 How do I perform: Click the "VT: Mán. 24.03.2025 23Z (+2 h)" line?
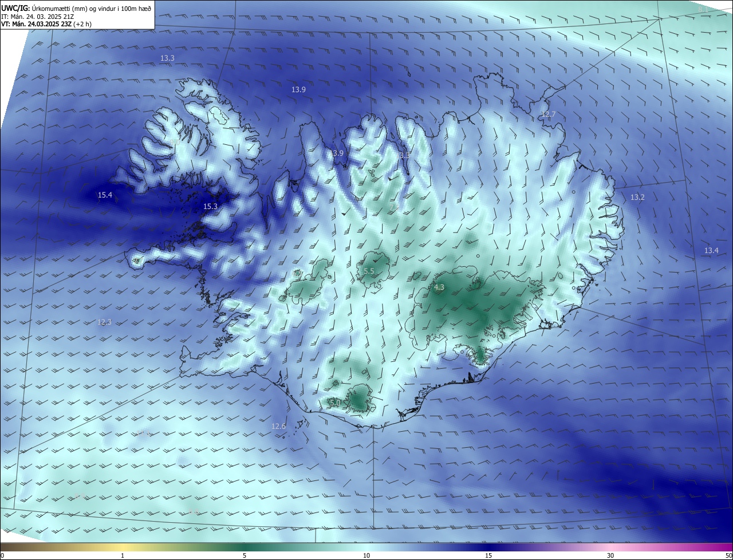click(46, 24)
